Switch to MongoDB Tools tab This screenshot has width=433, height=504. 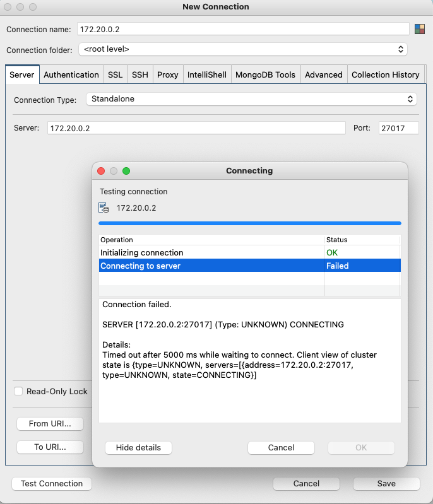tap(265, 74)
